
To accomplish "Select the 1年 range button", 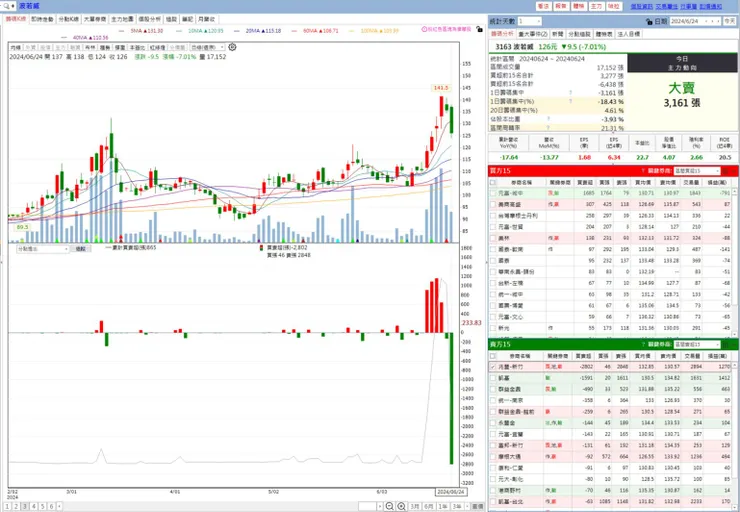I will 443,506.
